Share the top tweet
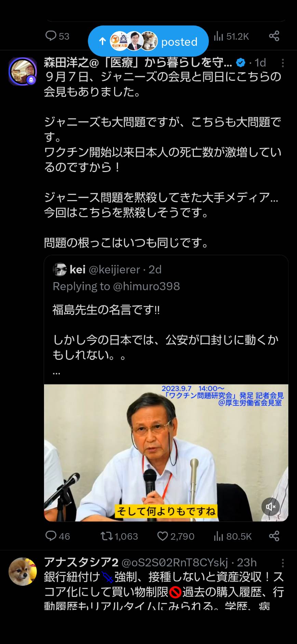This screenshot has height=644, width=297. pyautogui.click(x=274, y=36)
